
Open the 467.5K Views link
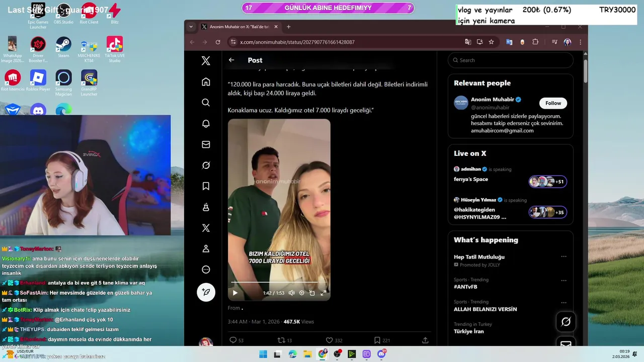coord(299,322)
